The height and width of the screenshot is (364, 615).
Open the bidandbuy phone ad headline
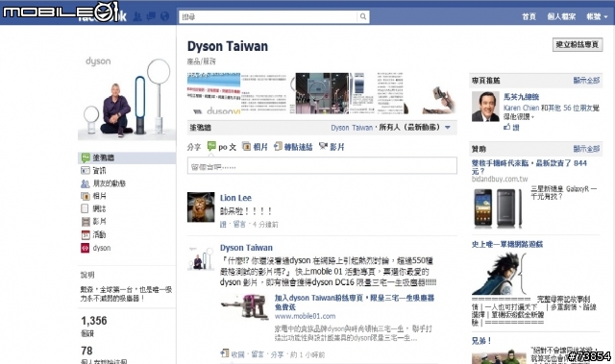529,167
